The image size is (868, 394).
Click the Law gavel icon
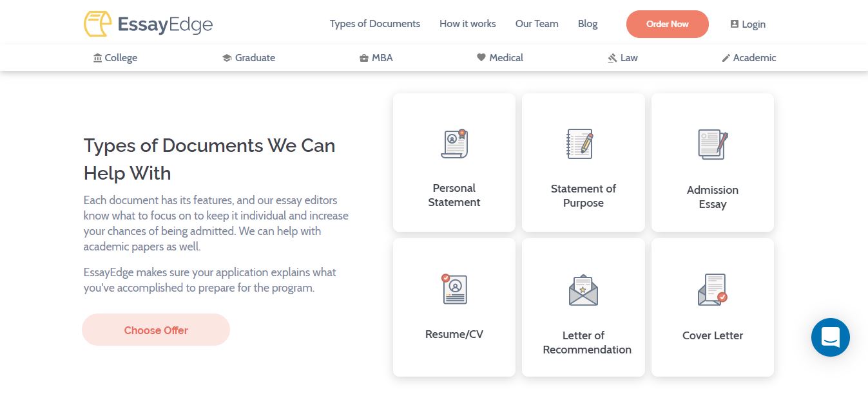pyautogui.click(x=612, y=58)
